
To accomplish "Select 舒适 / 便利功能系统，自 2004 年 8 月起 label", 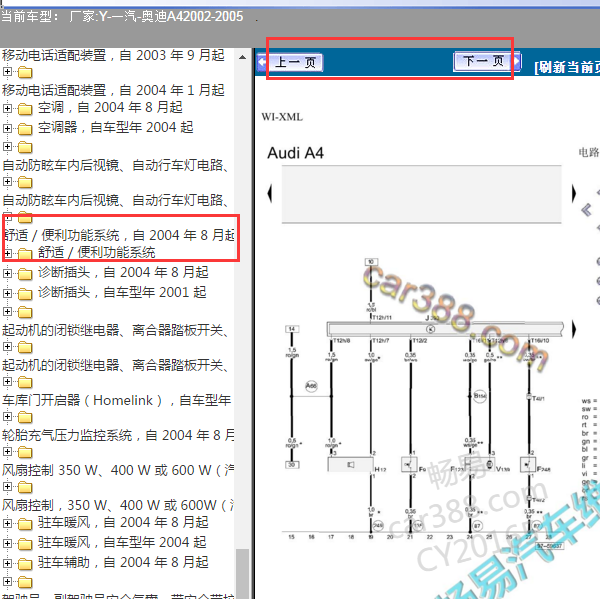I will point(119,235).
